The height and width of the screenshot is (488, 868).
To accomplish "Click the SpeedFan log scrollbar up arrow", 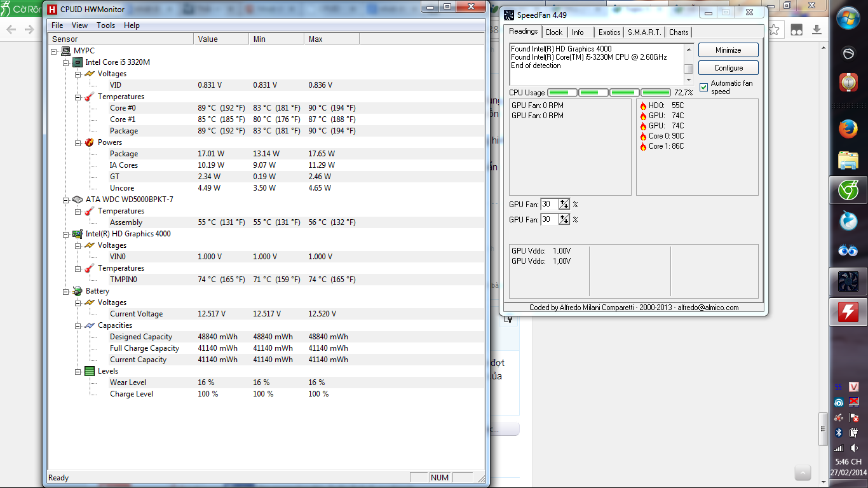I will pos(688,48).
